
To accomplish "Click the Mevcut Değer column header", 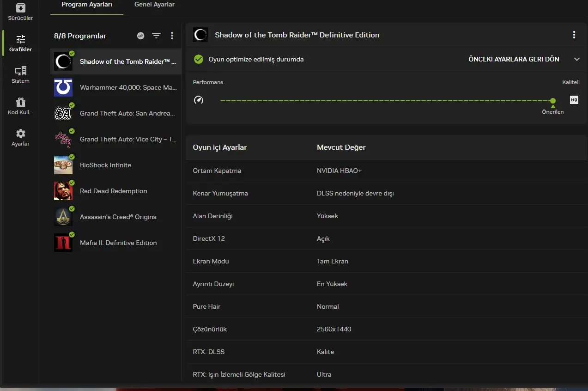I will (341, 147).
